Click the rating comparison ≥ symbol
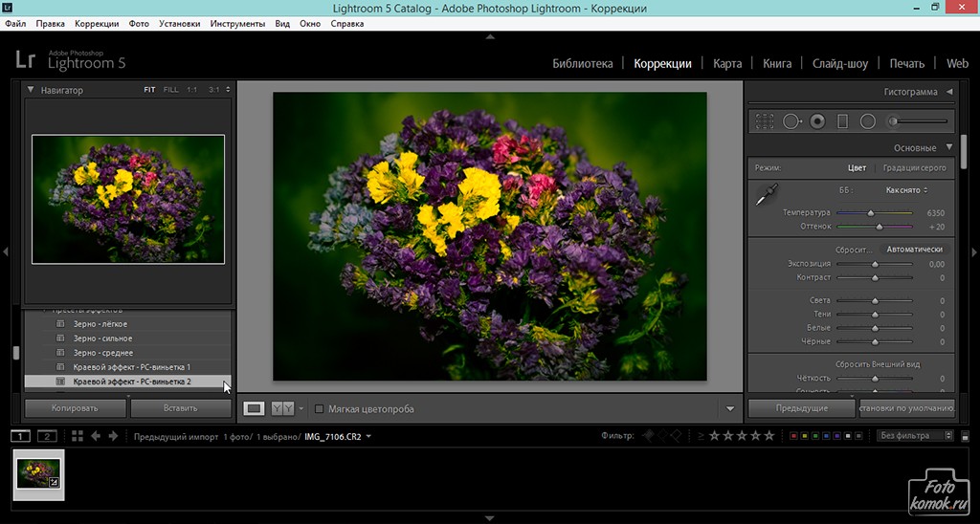Image resolution: width=980 pixels, height=524 pixels. tap(701, 436)
